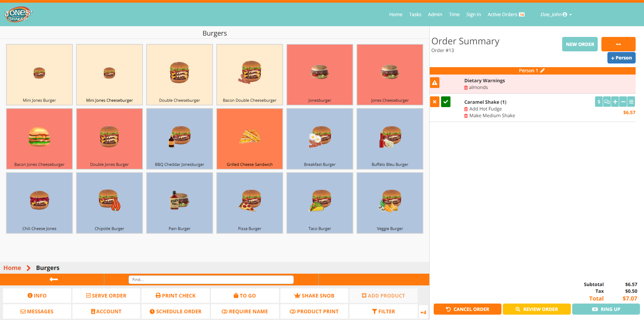Click the dollar price icon on Caramel Shake
Screen dimensions: 644x320
point(599,102)
